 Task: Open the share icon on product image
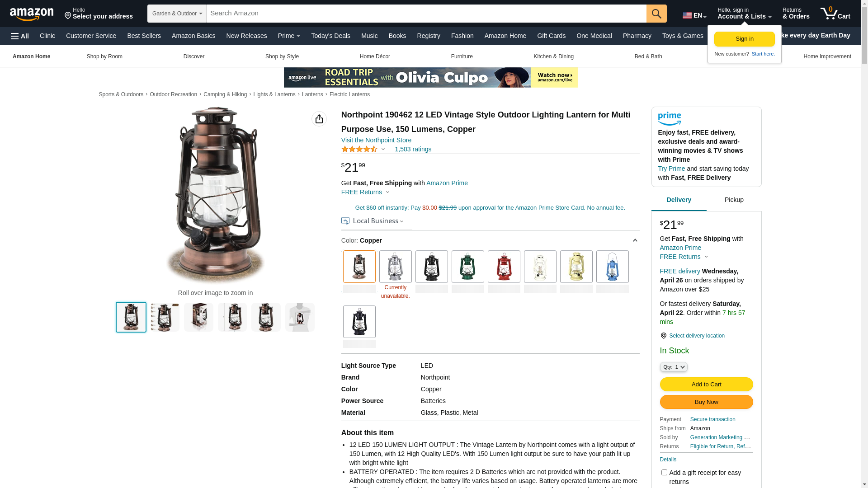319,119
